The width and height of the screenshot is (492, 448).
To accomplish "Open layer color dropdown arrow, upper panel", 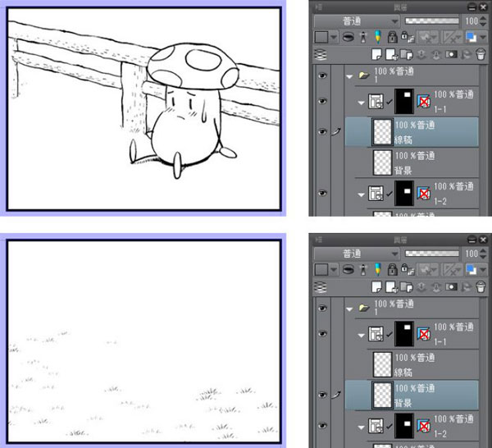I will [x=483, y=38].
